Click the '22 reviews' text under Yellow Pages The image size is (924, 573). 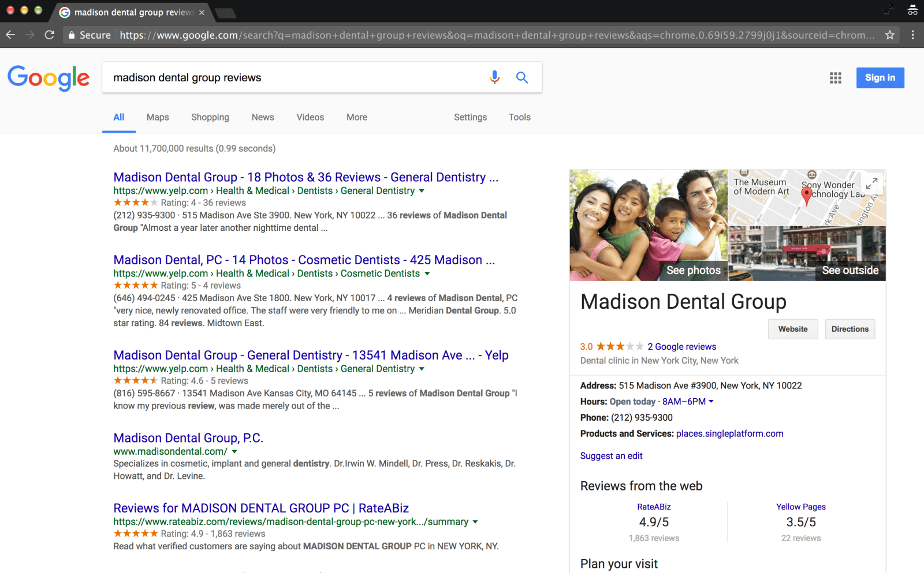pyautogui.click(x=800, y=538)
